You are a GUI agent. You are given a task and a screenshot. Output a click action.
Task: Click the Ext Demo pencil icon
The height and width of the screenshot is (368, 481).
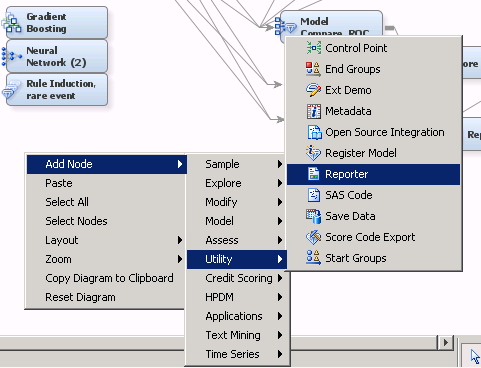[313, 90]
